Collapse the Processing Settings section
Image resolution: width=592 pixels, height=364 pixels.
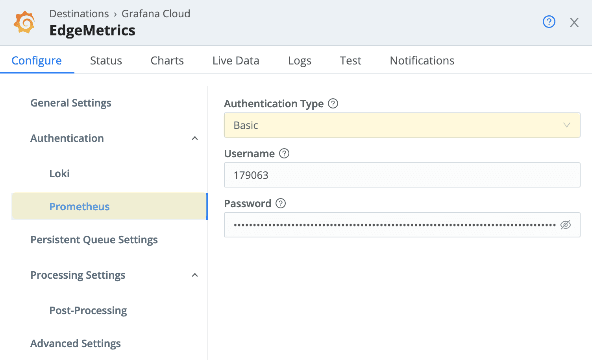pos(194,275)
